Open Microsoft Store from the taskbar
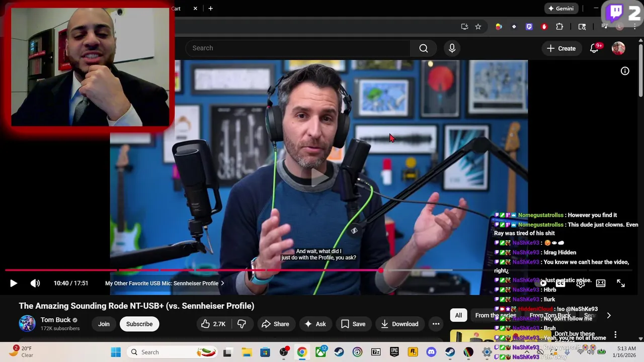Screen dimensions: 644x362 point(265,352)
